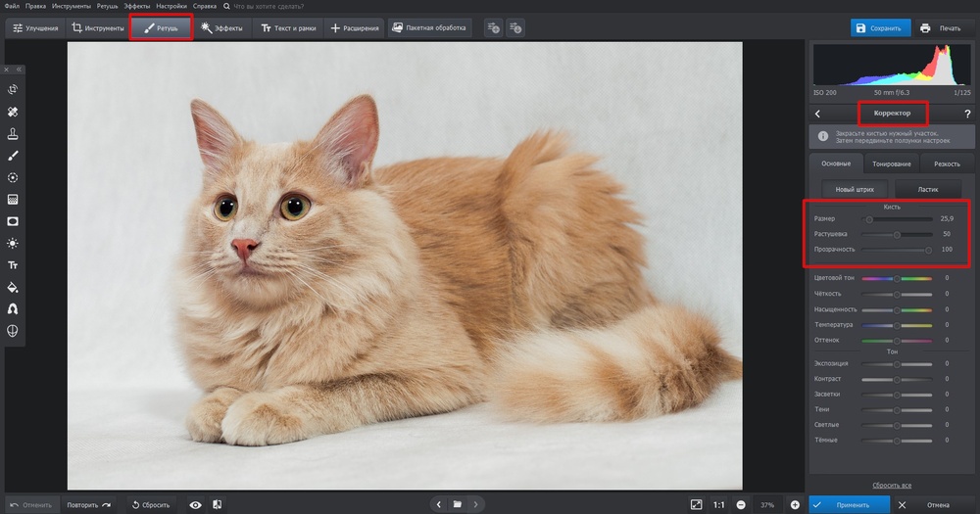Adjust the Растушевка slider handle

pos(897,235)
